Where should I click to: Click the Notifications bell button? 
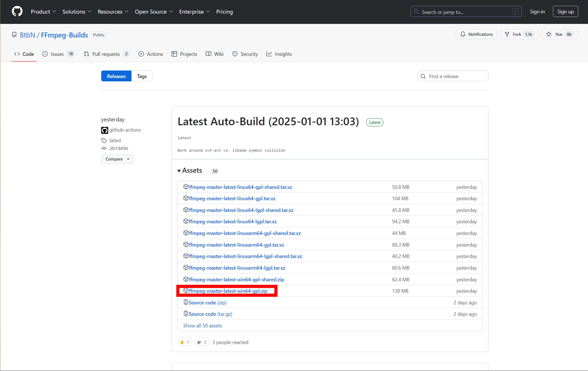[476, 34]
